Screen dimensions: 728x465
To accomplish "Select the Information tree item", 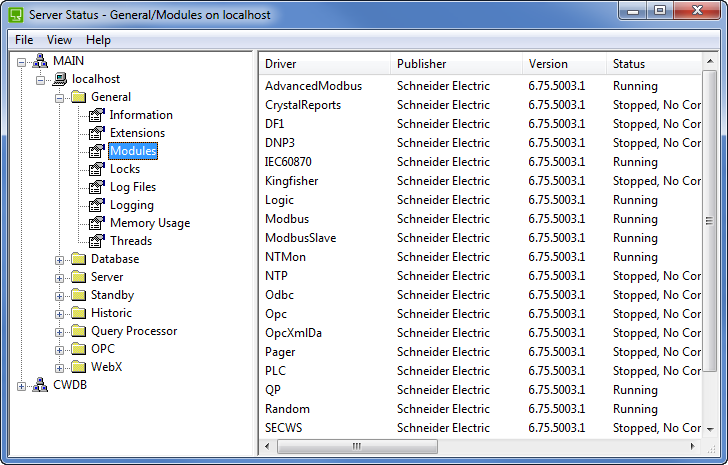I will (141, 115).
